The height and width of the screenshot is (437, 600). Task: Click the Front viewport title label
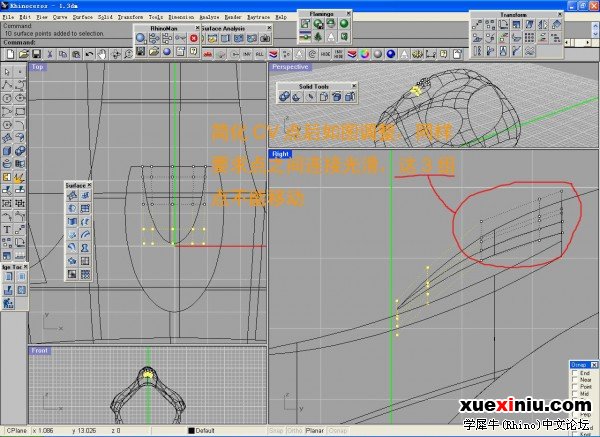40,351
